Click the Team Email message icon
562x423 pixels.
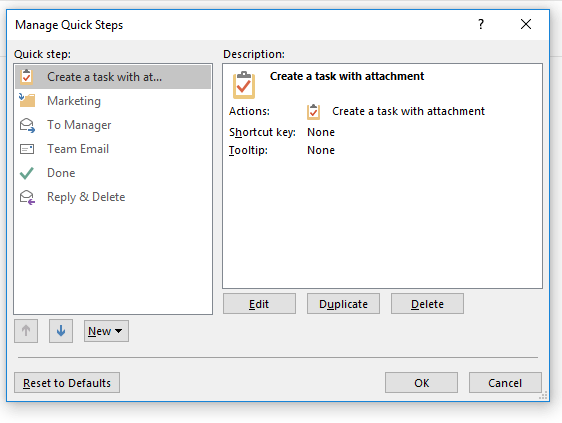coord(27,149)
